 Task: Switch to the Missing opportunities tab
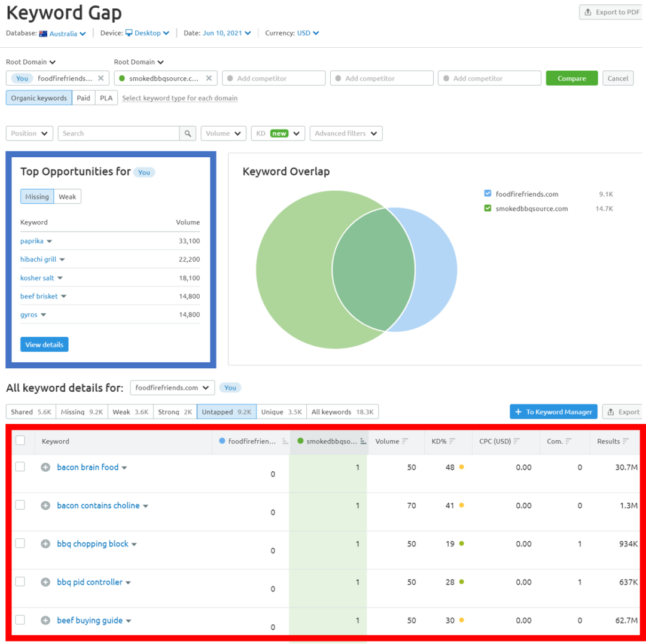tap(37, 196)
